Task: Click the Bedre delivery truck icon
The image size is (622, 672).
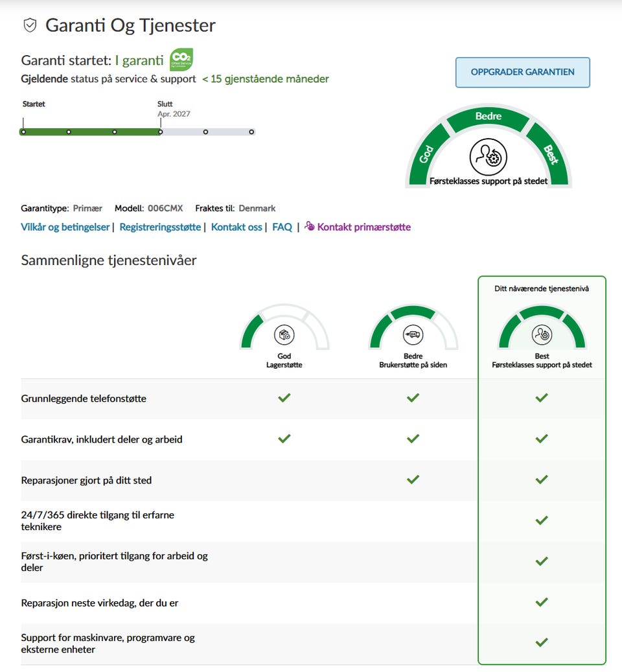Action: tap(413, 334)
